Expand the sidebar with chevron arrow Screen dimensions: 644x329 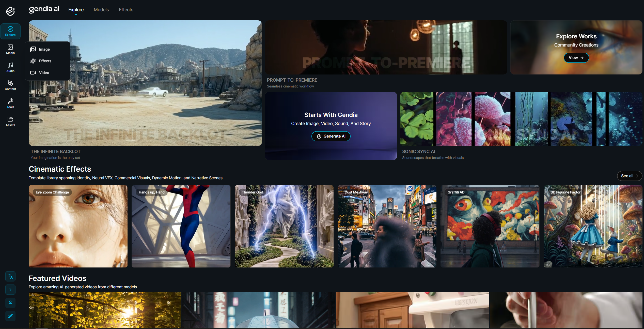pyautogui.click(x=10, y=290)
